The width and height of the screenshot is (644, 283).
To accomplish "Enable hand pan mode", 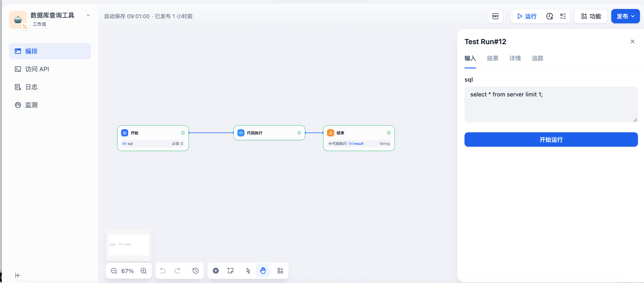I will (x=263, y=271).
